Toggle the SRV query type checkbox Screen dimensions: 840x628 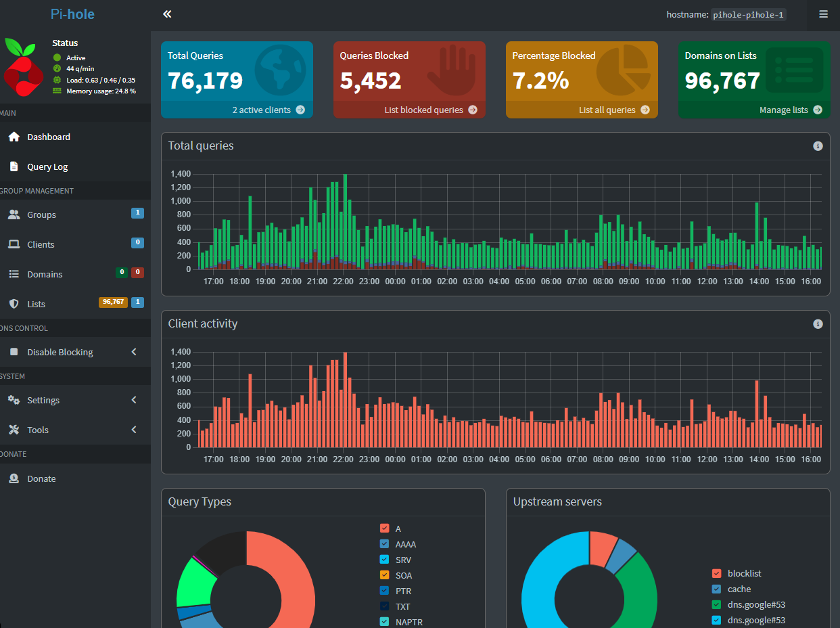click(x=384, y=560)
